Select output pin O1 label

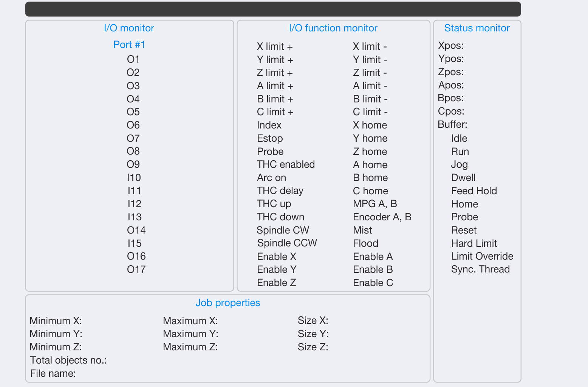[x=133, y=59]
